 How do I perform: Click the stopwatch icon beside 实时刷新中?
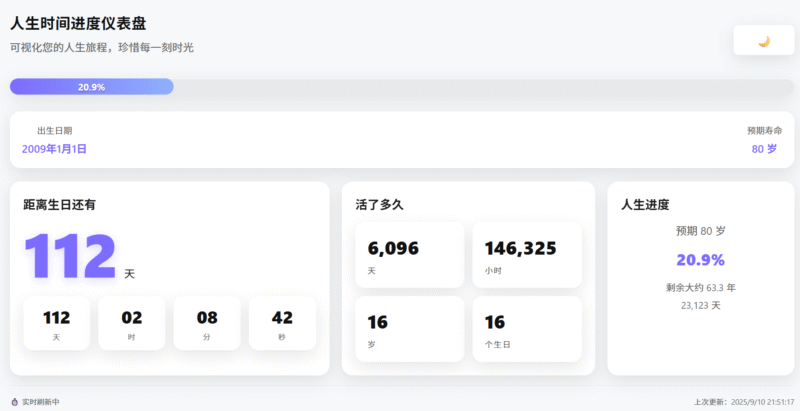click(x=14, y=401)
